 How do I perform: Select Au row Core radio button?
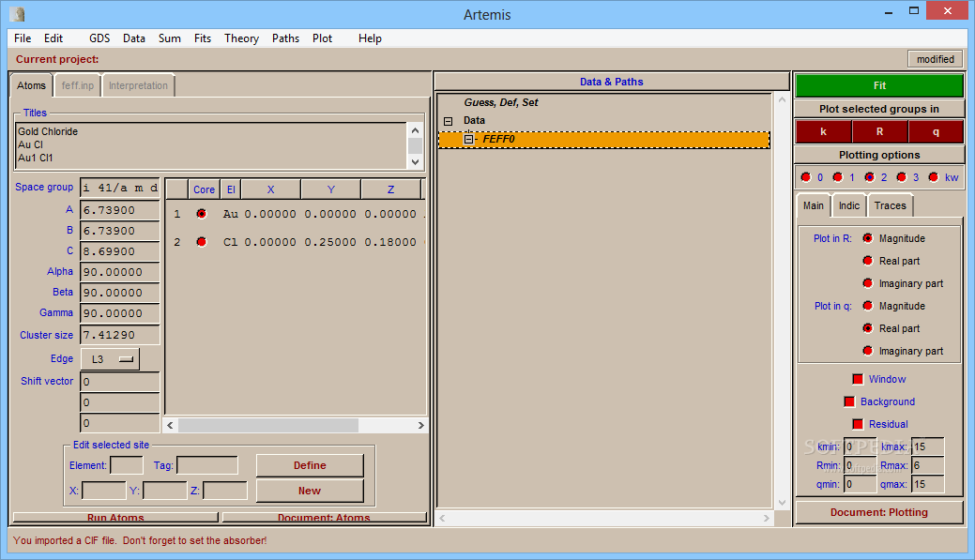coord(202,214)
